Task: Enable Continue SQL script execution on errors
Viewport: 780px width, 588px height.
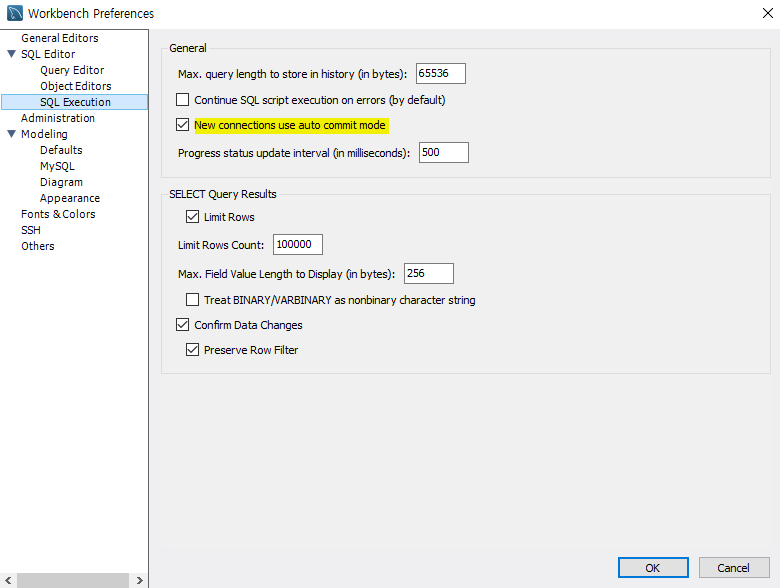Action: click(183, 99)
